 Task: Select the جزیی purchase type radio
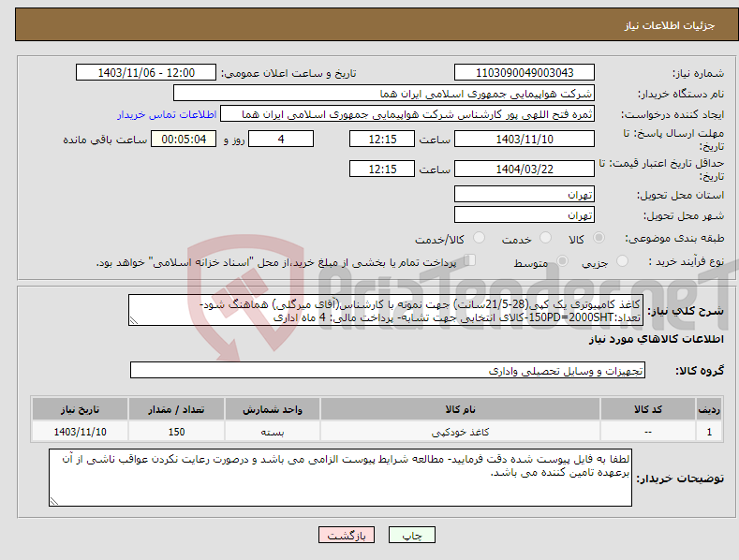click(x=622, y=260)
